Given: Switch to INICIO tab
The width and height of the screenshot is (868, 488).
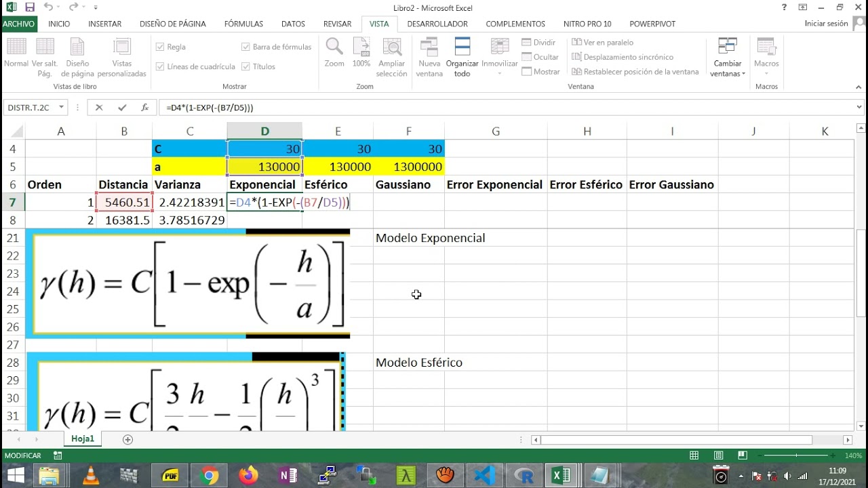Looking at the screenshot, I should (x=59, y=24).
